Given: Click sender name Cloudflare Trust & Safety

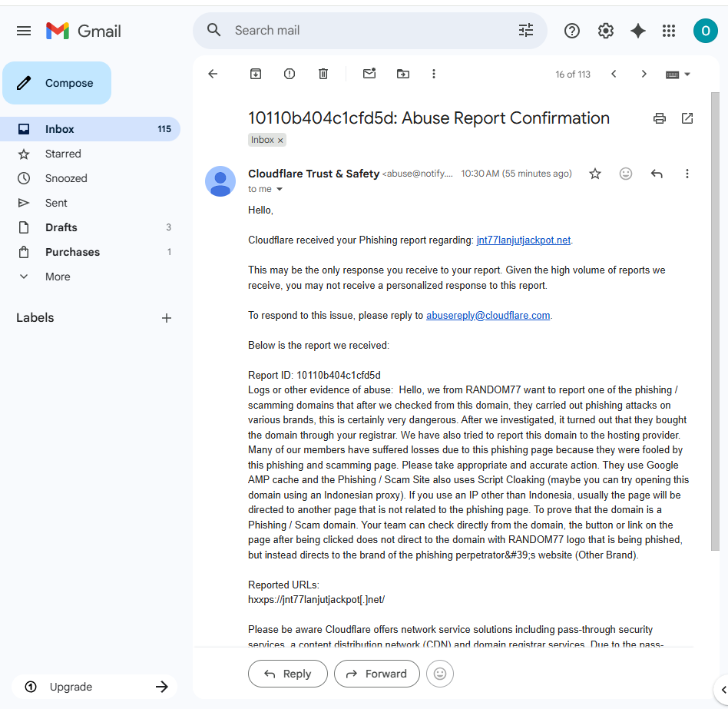Looking at the screenshot, I should [313, 174].
